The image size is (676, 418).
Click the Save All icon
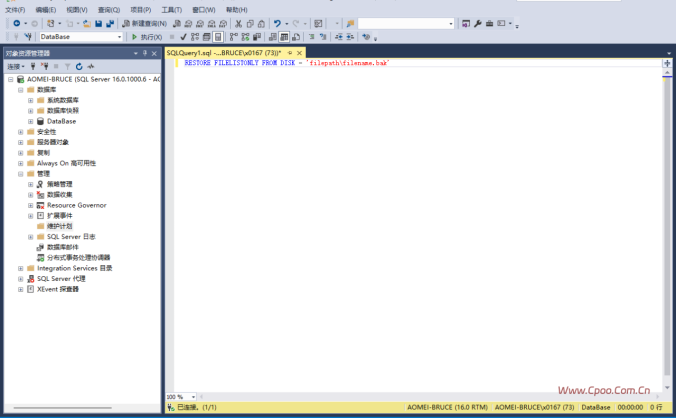[x=110, y=23]
